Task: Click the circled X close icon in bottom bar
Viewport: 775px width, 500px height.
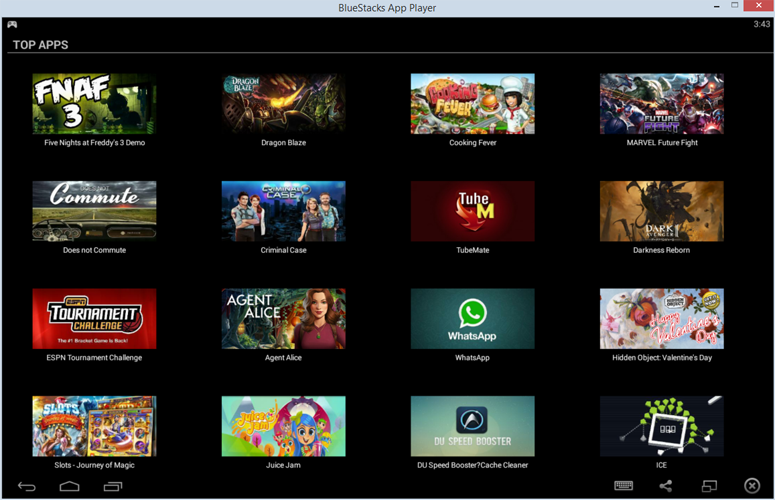Action: 752,486
